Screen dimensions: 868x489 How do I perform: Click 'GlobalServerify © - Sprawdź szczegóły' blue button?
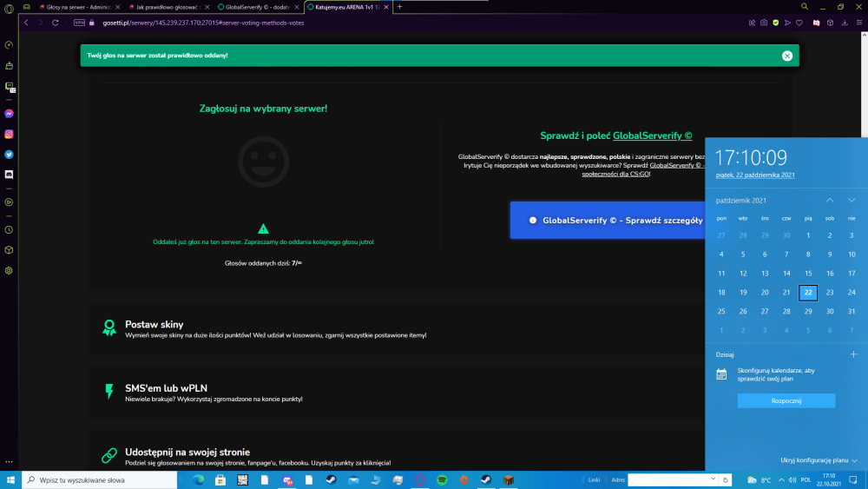click(607, 221)
